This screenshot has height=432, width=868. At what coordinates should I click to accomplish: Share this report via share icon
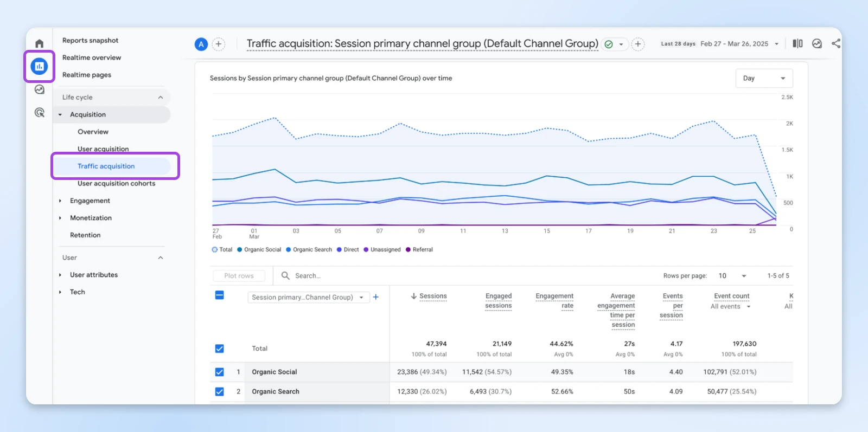click(x=836, y=43)
